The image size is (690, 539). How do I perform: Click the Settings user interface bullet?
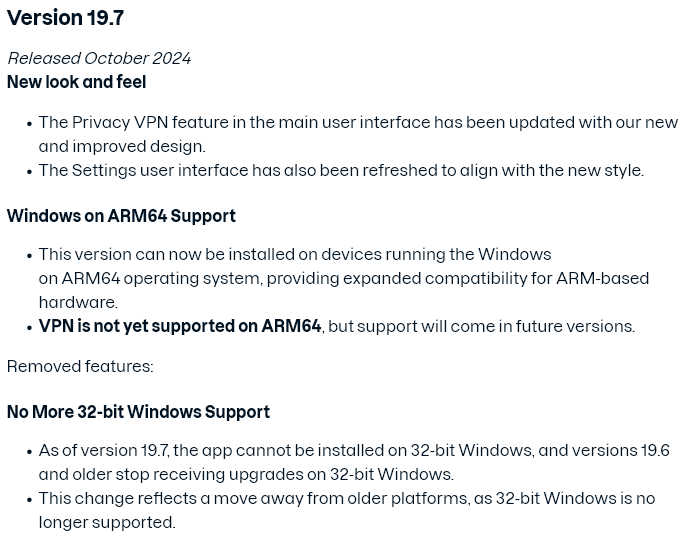(341, 170)
